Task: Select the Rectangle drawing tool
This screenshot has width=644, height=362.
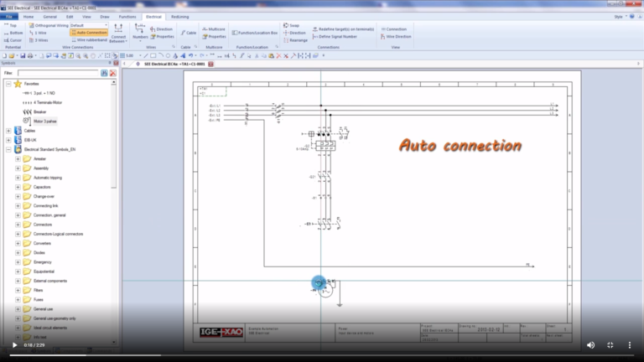Action: pyautogui.click(x=153, y=56)
